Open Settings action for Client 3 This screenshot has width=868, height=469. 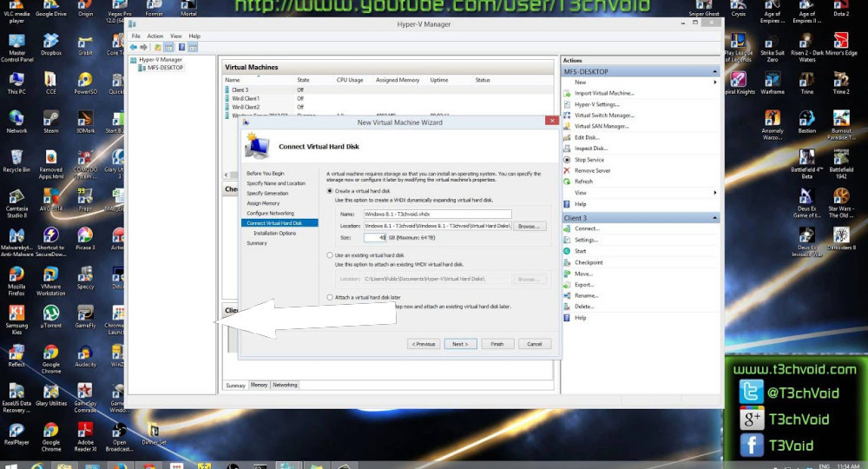tap(586, 240)
